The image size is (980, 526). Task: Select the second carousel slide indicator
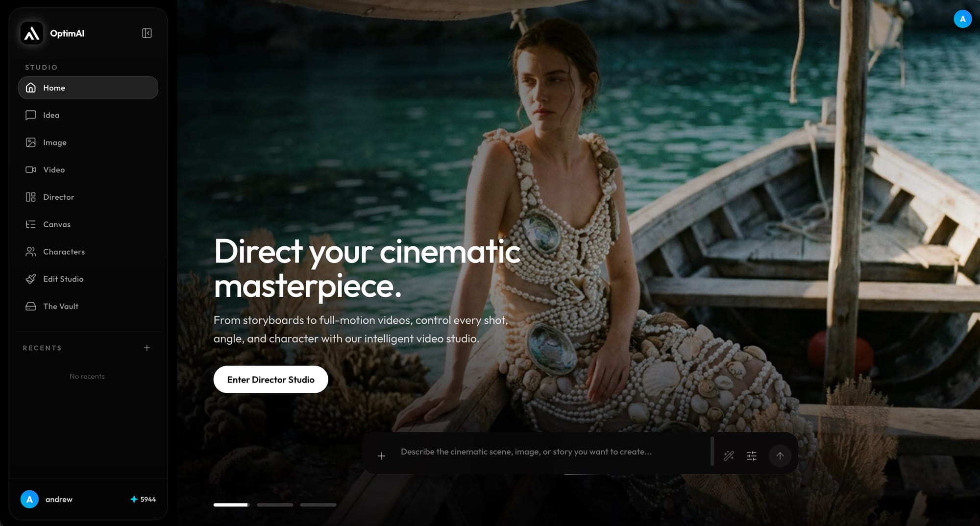[275, 504]
